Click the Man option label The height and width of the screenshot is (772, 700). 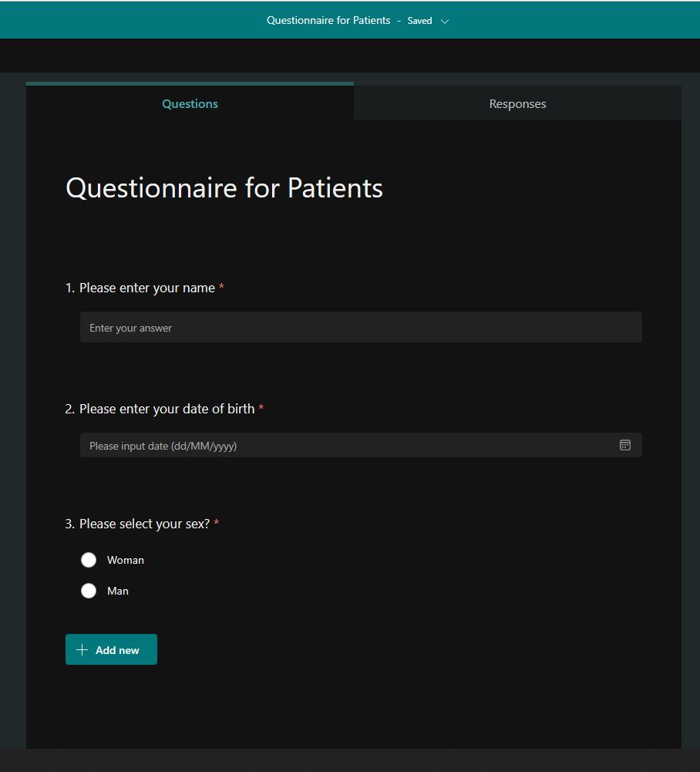[118, 591]
